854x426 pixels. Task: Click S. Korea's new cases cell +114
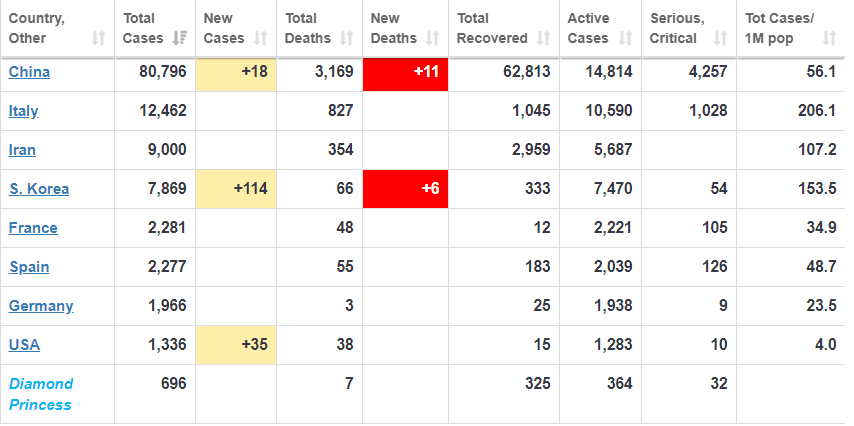[236, 189]
